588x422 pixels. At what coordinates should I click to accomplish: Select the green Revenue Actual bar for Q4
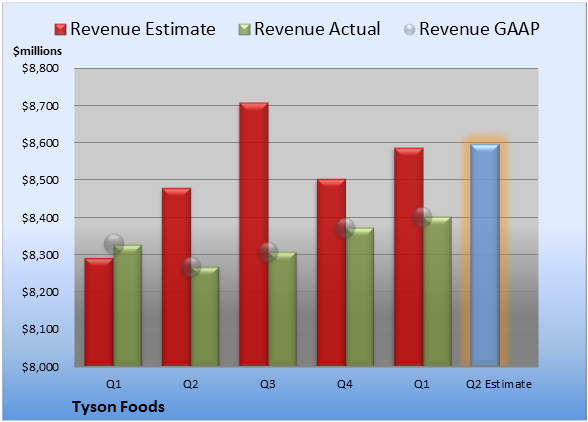pyautogui.click(x=360, y=297)
